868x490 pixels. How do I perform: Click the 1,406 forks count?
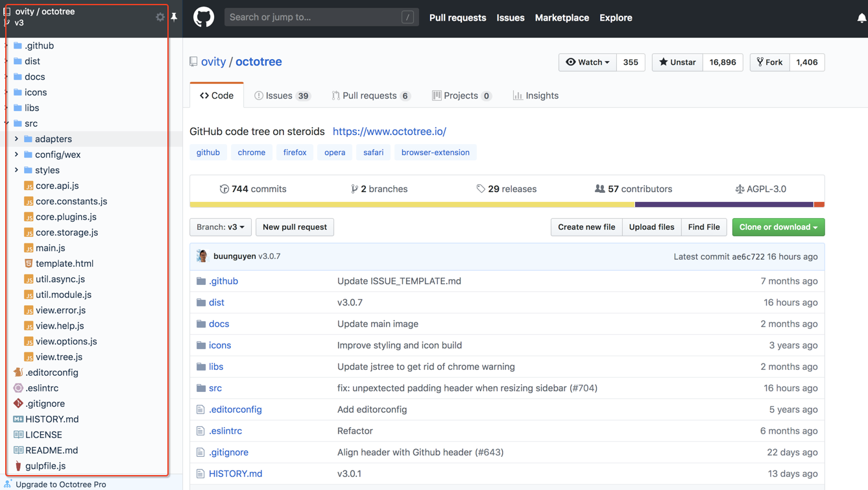click(807, 62)
